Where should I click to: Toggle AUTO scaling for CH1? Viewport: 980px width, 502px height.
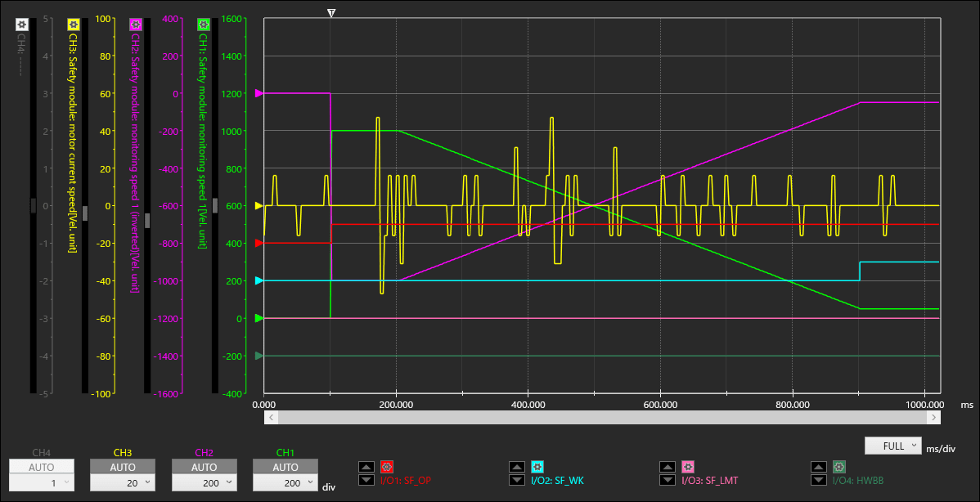285,467
